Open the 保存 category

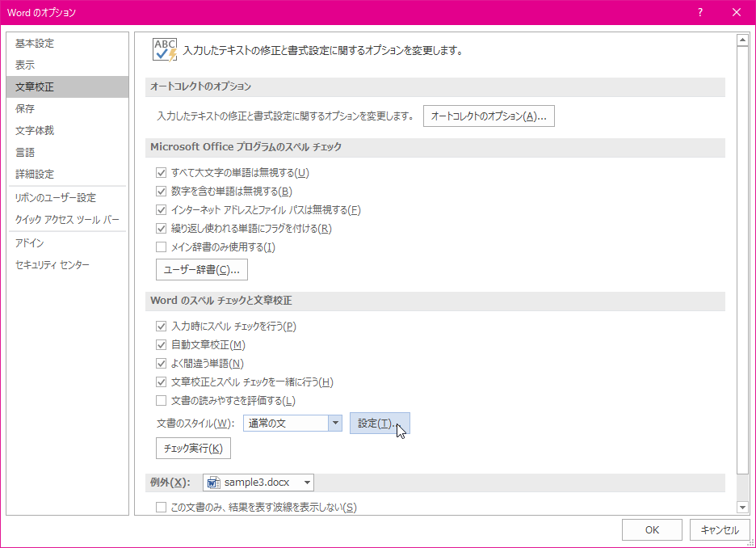68,108
